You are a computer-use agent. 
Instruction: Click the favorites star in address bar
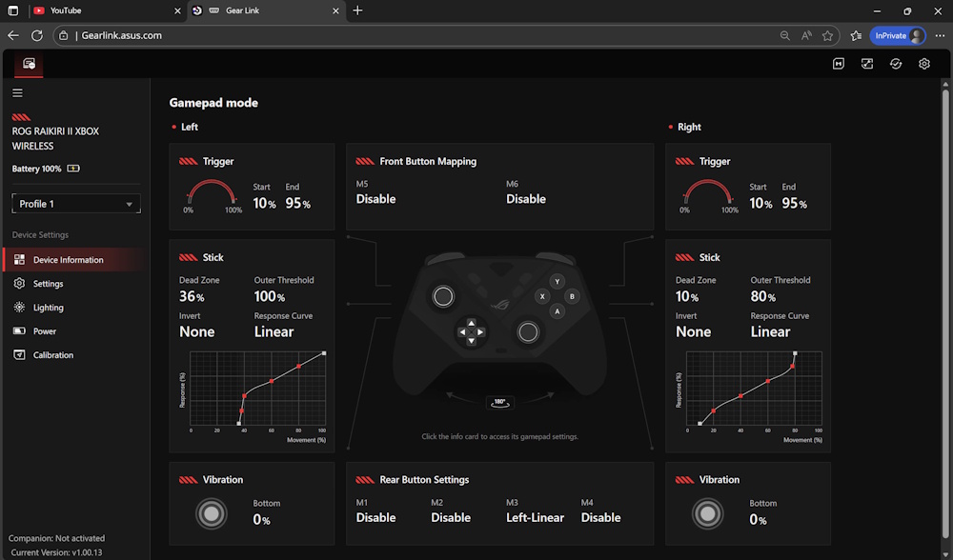[x=827, y=36]
